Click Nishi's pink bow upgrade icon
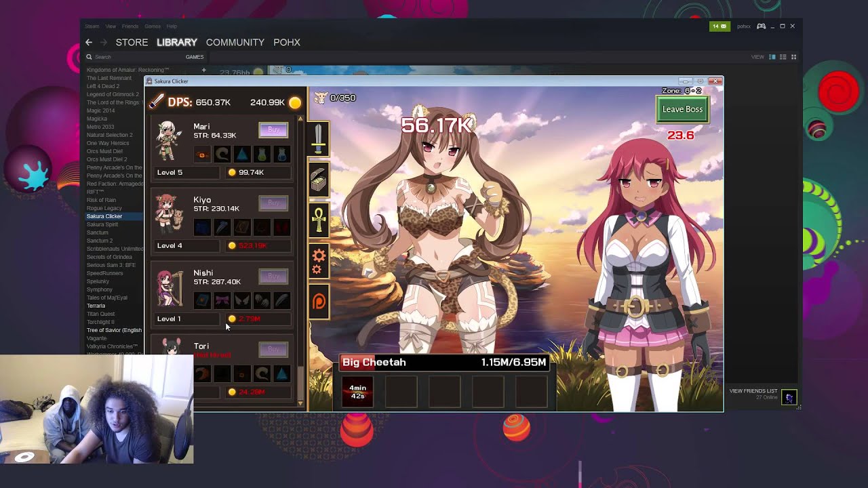Viewport: 868px width, 488px height. pyautogui.click(x=222, y=300)
